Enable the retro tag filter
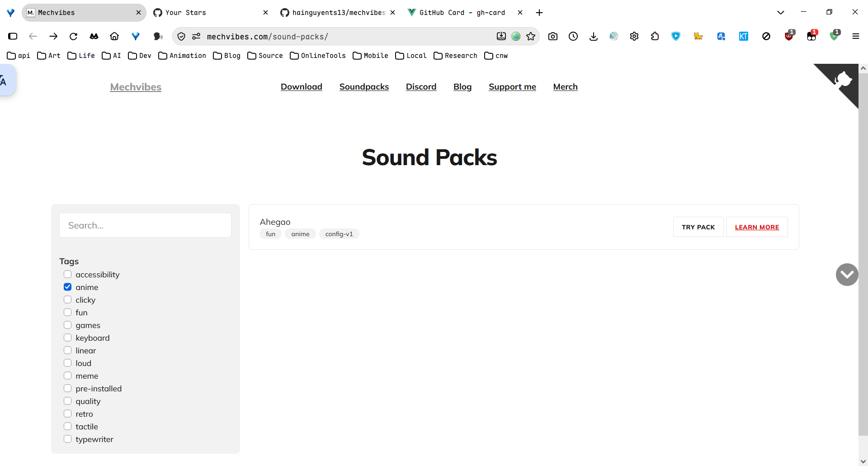The height and width of the screenshot is (466, 868). pos(68,414)
